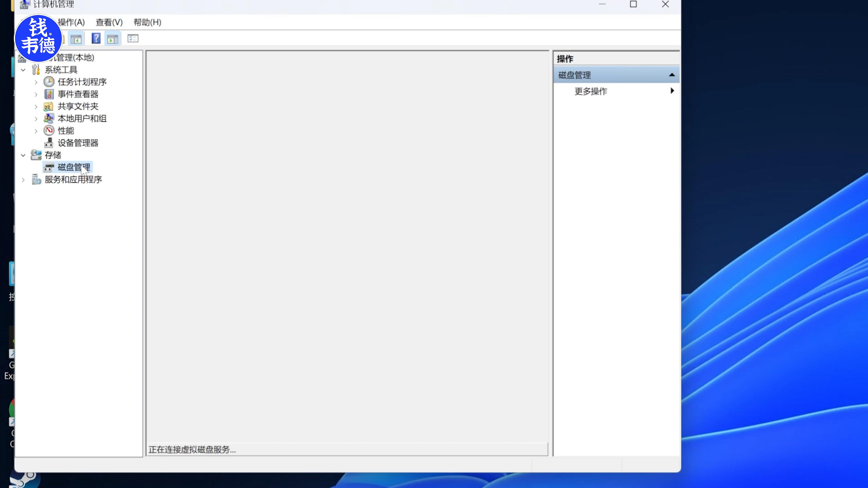The width and height of the screenshot is (868, 488).
Task: Open Device Manager from the tree
Action: (78, 143)
